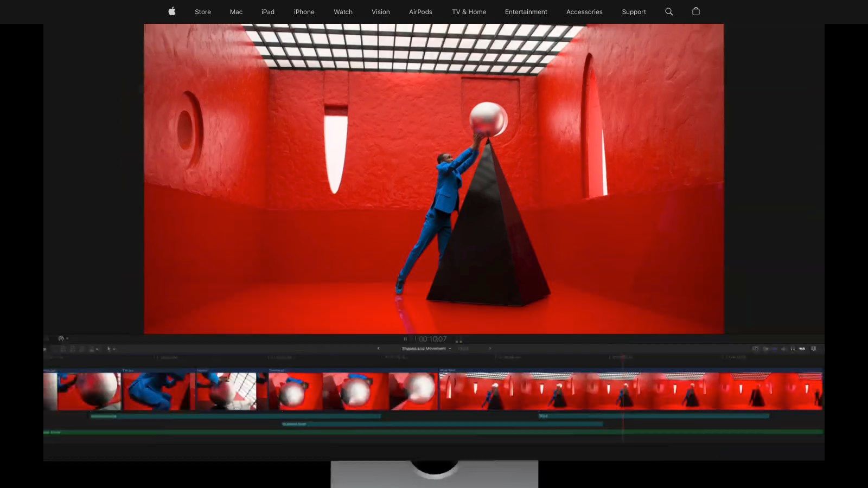The width and height of the screenshot is (868, 488).
Task: Open the Entertainment menu item
Action: point(526,11)
